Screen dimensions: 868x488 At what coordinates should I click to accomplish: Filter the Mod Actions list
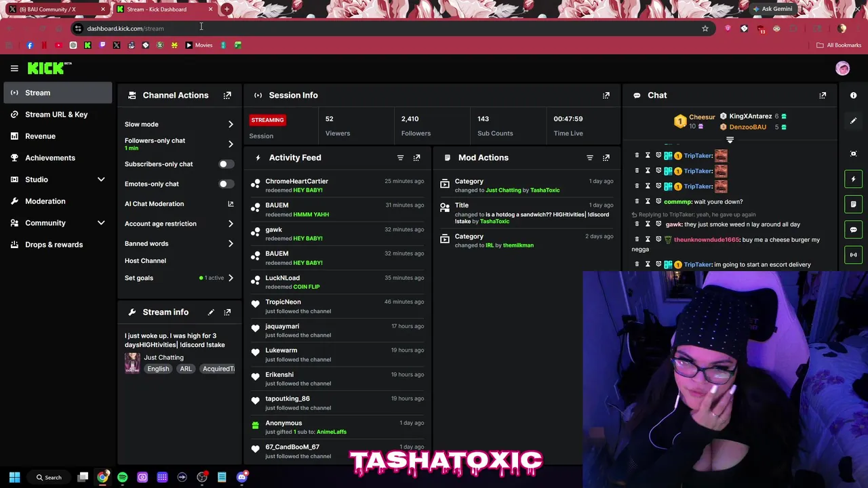point(589,158)
